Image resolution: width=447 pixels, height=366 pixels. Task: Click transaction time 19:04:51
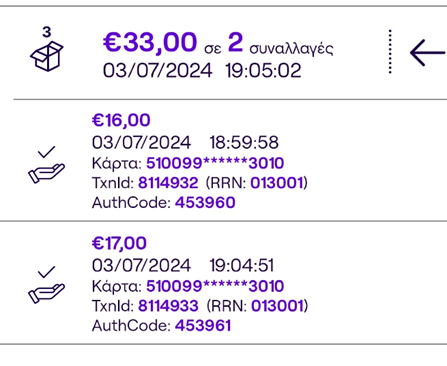(x=242, y=266)
